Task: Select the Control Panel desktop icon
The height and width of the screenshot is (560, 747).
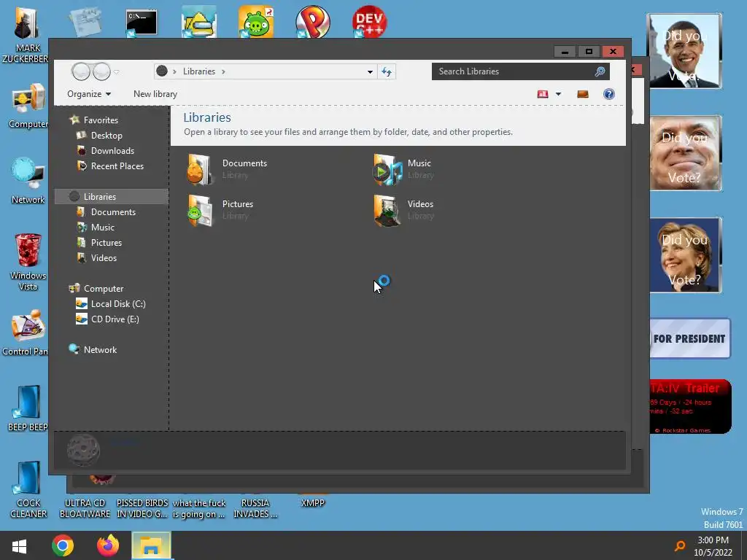Action: click(26, 332)
